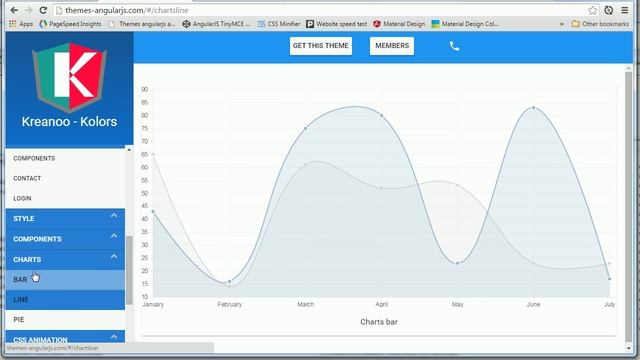The width and height of the screenshot is (640, 360).
Task: Click GET THIS THEME button
Action: click(x=321, y=46)
